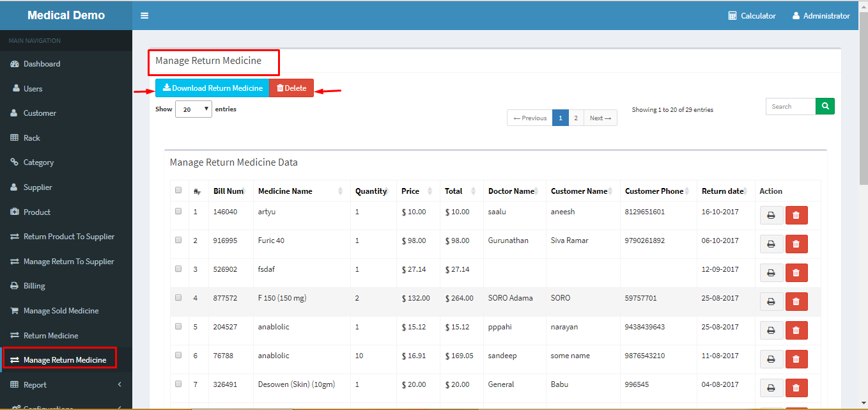Sort the table by Medicine Name column
The width and height of the screenshot is (868, 410).
pyautogui.click(x=302, y=191)
